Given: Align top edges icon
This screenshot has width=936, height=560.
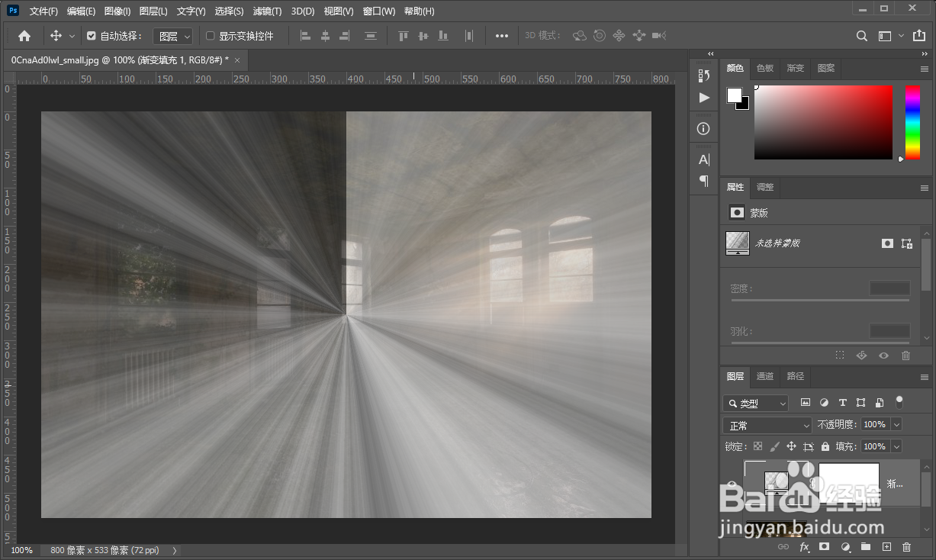Looking at the screenshot, I should [404, 36].
